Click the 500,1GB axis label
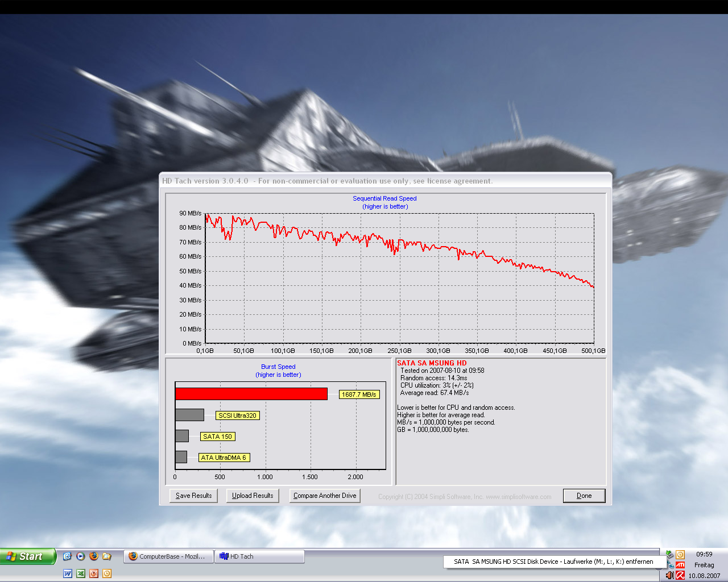728x582 pixels. coord(593,351)
